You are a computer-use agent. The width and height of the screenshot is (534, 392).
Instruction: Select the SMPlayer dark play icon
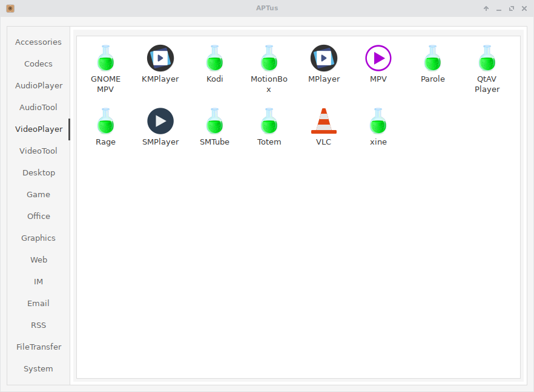pyautogui.click(x=160, y=121)
